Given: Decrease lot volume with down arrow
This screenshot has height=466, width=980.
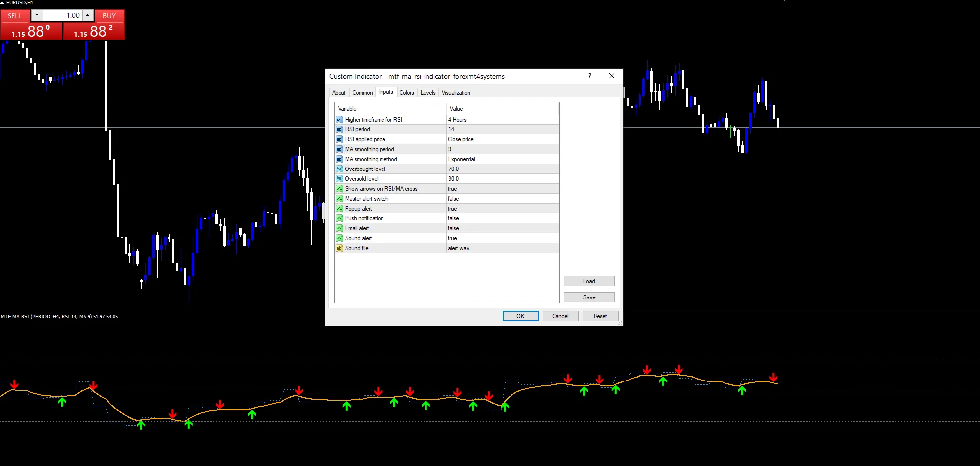Looking at the screenshot, I should click(37, 15).
